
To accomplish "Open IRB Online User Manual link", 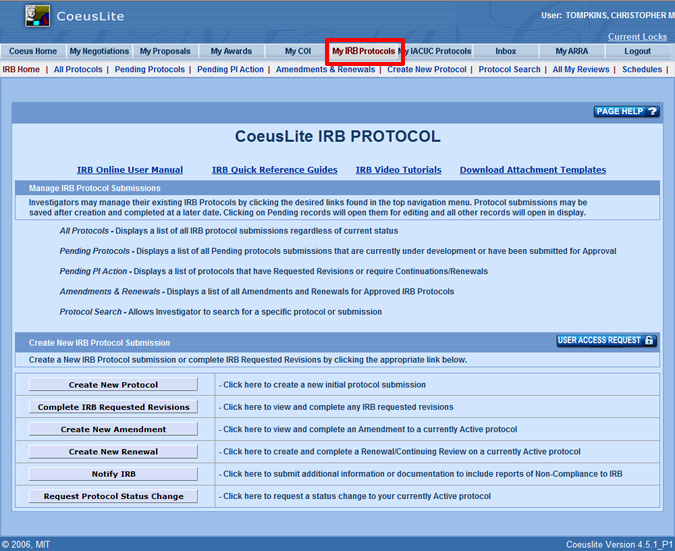I will (130, 170).
